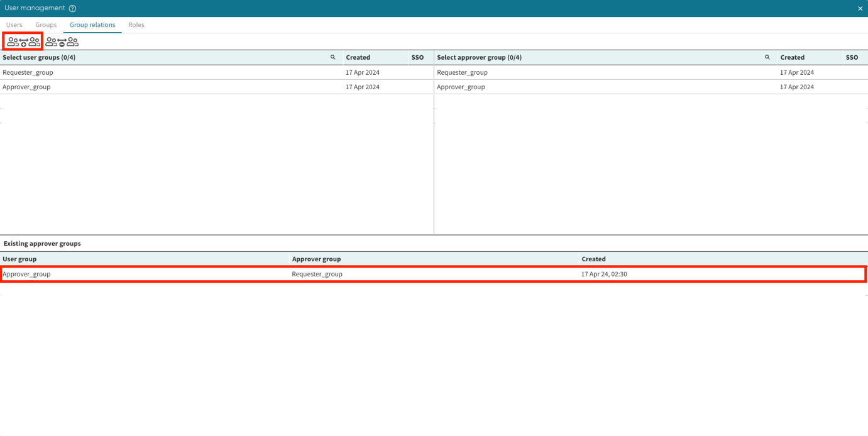Go to the Roles tab
Screen dimensions: 868x436
[136, 25]
